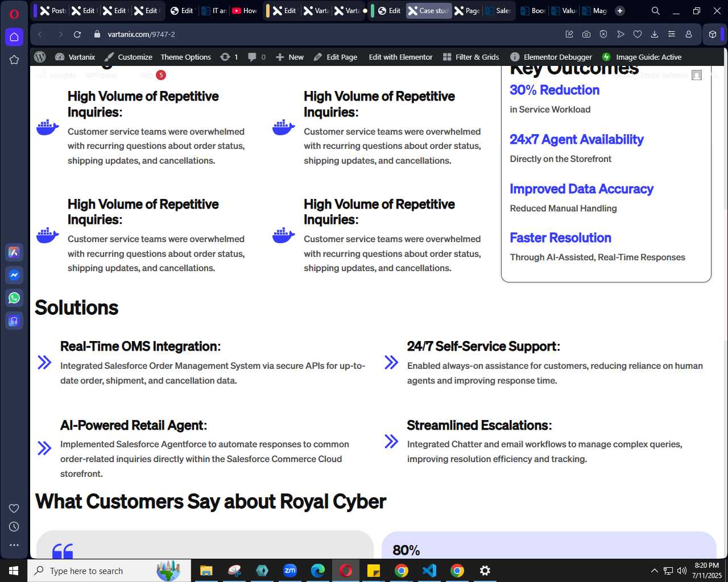This screenshot has width=728, height=582.
Task: Click the SEO item with red 5 badge
Action: coord(152,75)
